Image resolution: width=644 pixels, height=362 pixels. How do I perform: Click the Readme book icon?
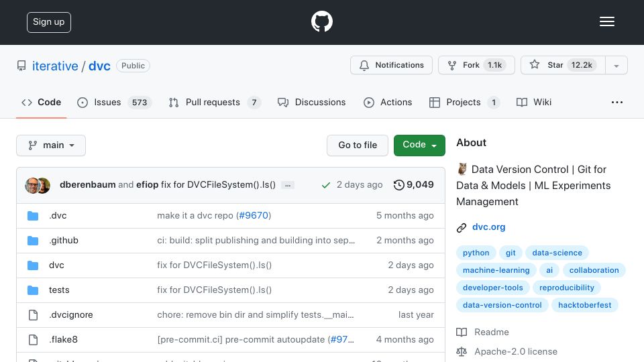pos(462,332)
